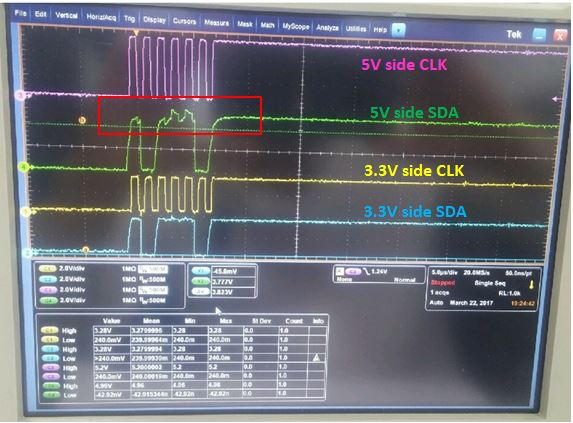This screenshot has height=423, width=573.
Task: Select the cyan channel 2 ground marker
Action: pyautogui.click(x=28, y=252)
